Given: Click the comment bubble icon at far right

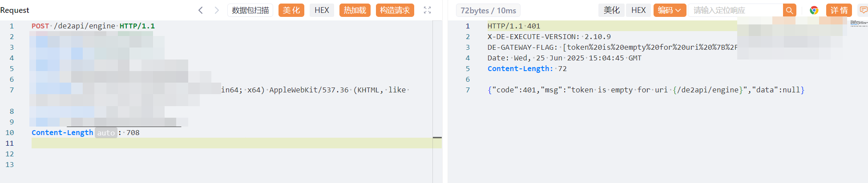Looking at the screenshot, I should coord(863,10).
